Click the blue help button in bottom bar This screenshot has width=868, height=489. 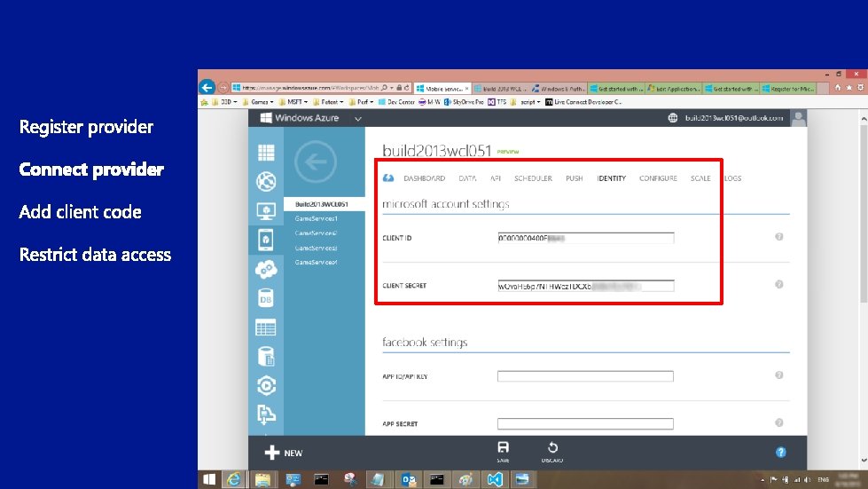[x=780, y=453]
